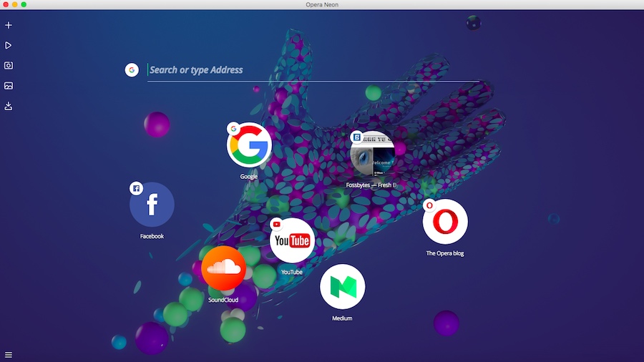This screenshot has height=362, width=644.
Task: Click the SoundCloud text label
Action: point(223,300)
